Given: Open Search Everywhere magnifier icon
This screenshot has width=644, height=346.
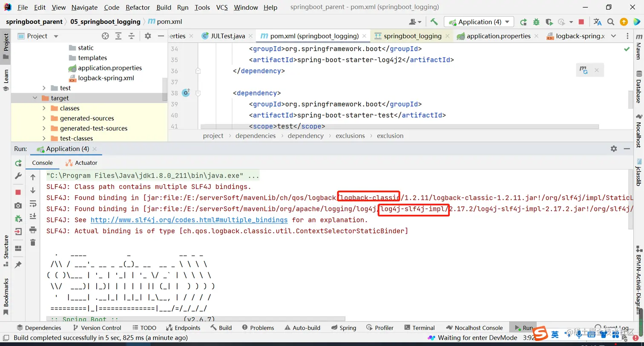Looking at the screenshot, I should (x=611, y=22).
